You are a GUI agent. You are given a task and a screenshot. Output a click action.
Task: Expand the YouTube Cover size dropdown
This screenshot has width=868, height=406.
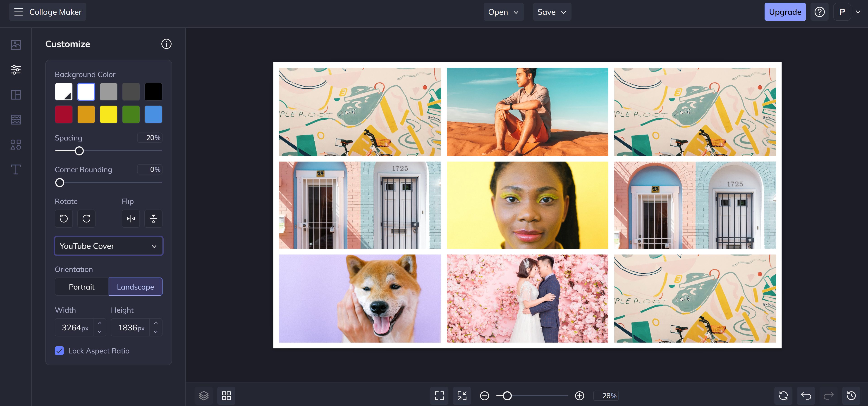coord(108,246)
